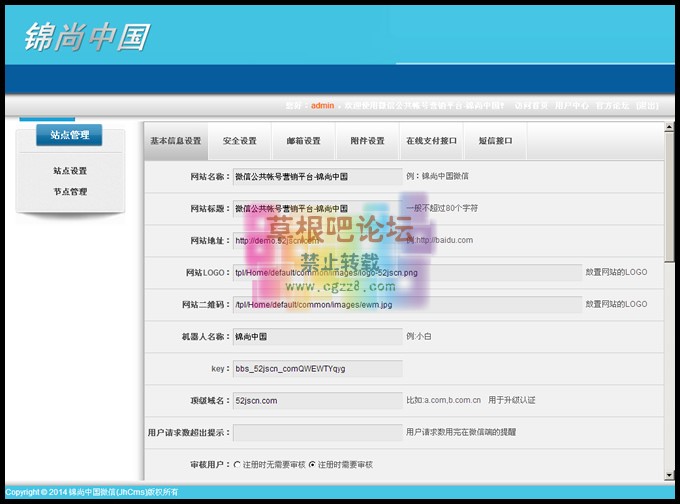Open the 短信接口 tab

pos(495,141)
